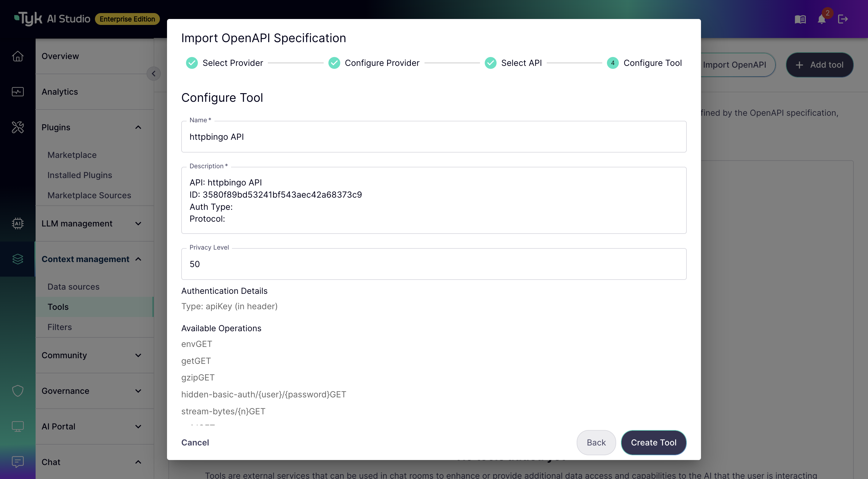Go to the completed Configure Provider step
Screen dimensions: 868x479
[374, 63]
